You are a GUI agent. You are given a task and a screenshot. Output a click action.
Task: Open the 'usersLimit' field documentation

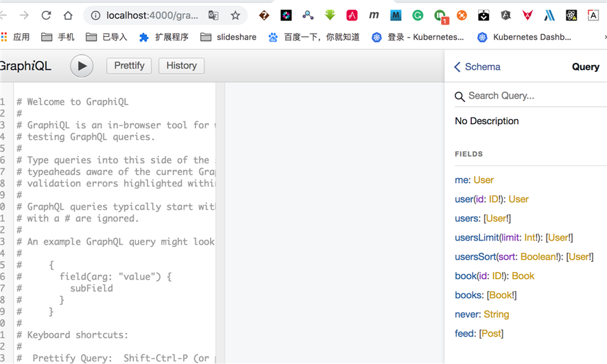[477, 237]
